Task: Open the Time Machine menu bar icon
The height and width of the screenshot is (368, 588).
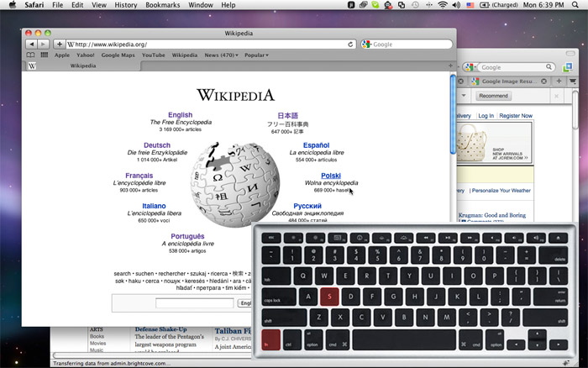Action: pos(415,5)
